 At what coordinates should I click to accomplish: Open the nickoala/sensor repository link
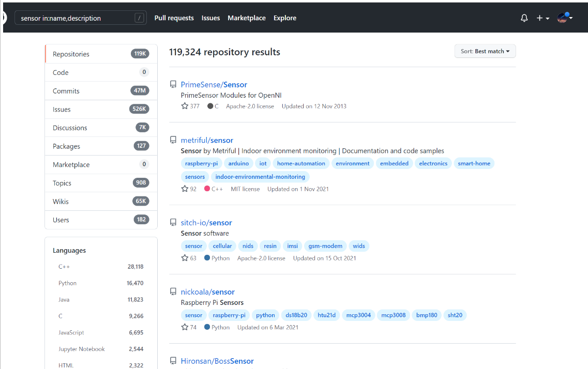tap(208, 292)
